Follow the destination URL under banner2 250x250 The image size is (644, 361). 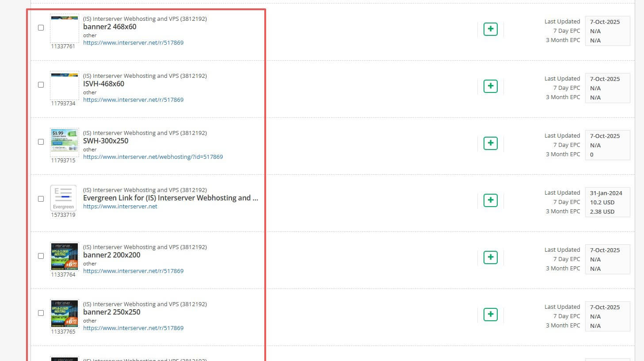pyautogui.click(x=133, y=328)
